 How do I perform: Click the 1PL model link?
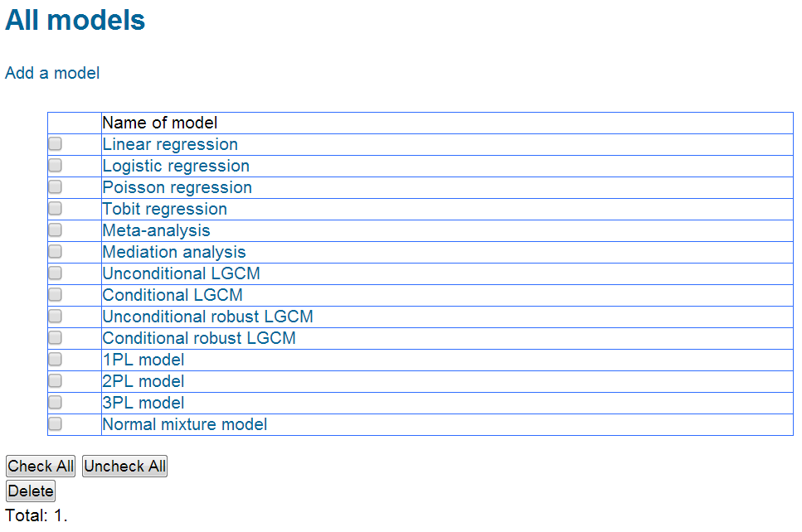click(143, 360)
